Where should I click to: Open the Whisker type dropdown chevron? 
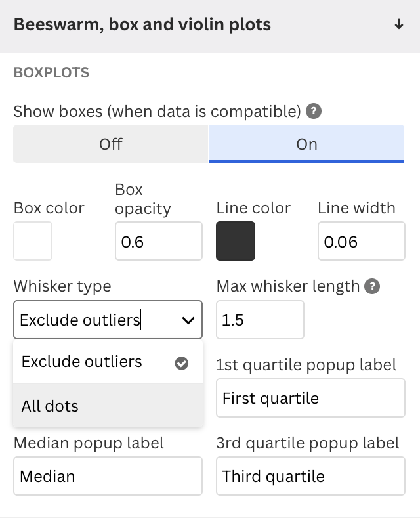[188, 320]
